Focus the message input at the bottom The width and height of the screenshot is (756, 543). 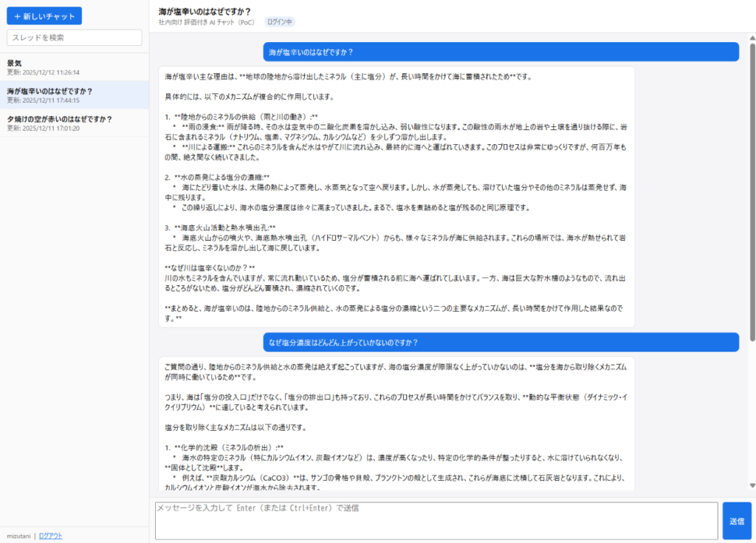coord(436,520)
